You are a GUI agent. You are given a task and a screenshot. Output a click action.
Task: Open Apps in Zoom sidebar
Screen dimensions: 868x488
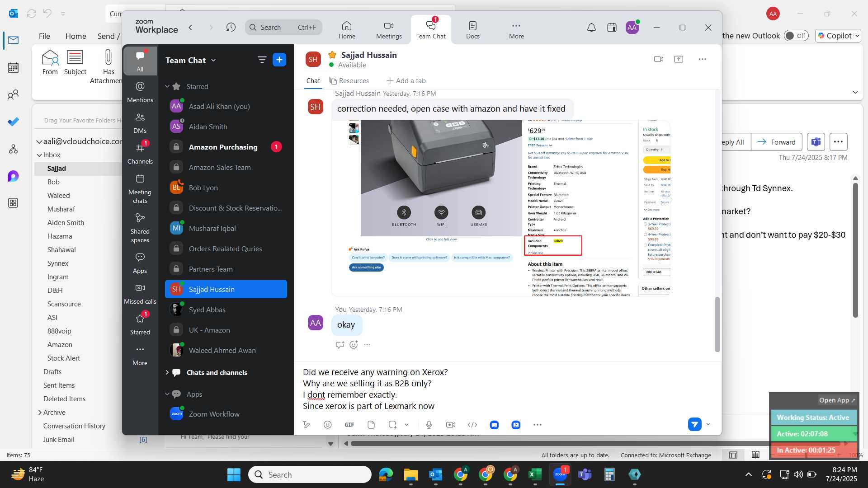point(140,263)
